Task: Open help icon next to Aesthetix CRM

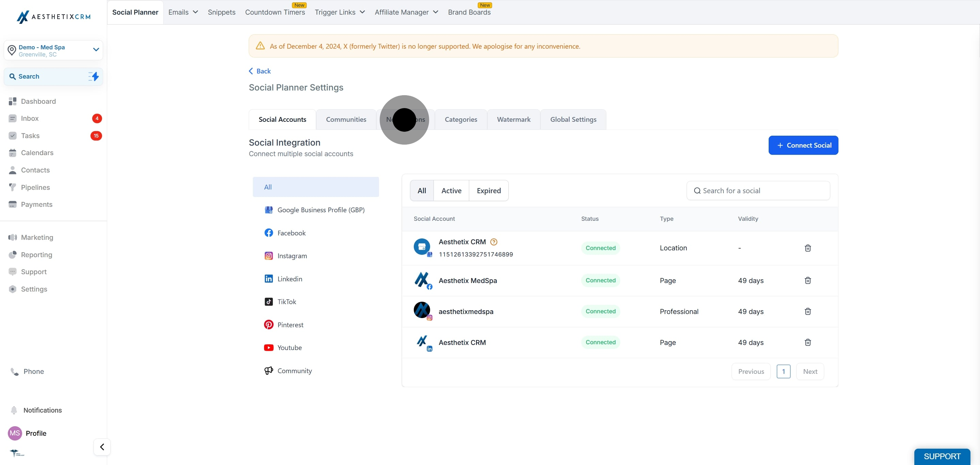Action: [494, 242]
